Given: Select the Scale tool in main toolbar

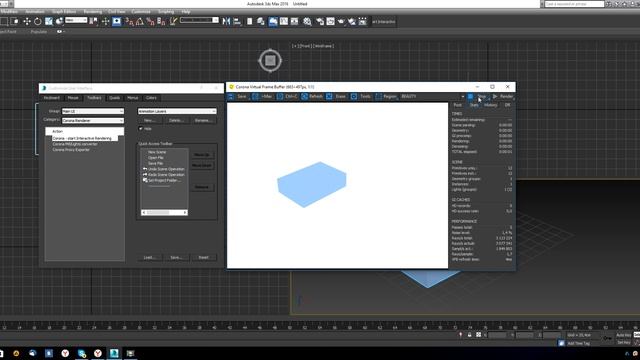Looking at the screenshot, I should (49, 21).
